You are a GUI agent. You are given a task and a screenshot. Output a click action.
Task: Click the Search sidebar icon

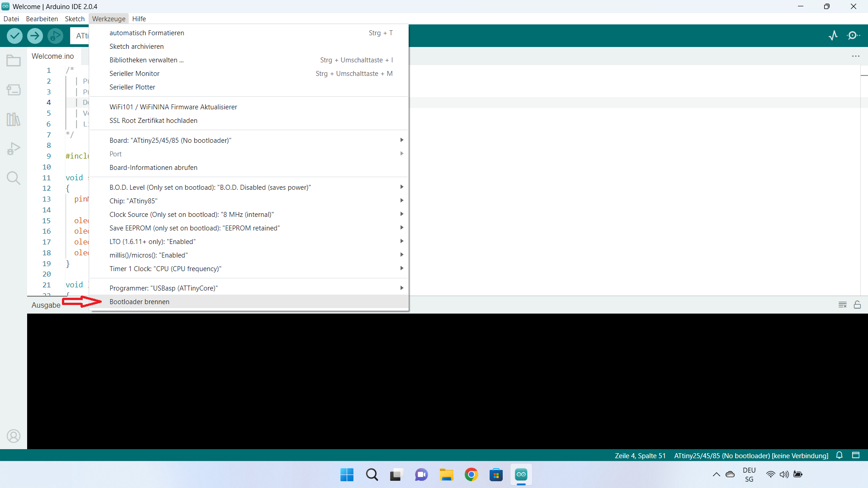[14, 178]
